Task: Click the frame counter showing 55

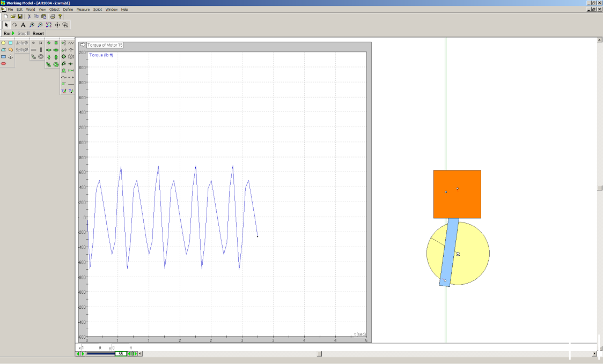Action: pyautogui.click(x=121, y=354)
